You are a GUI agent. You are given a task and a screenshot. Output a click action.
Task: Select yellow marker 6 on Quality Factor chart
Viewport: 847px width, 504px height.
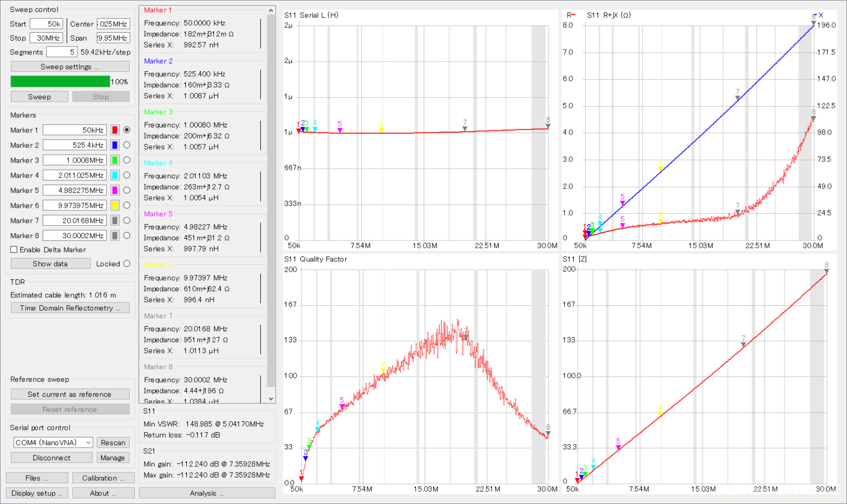tap(383, 371)
